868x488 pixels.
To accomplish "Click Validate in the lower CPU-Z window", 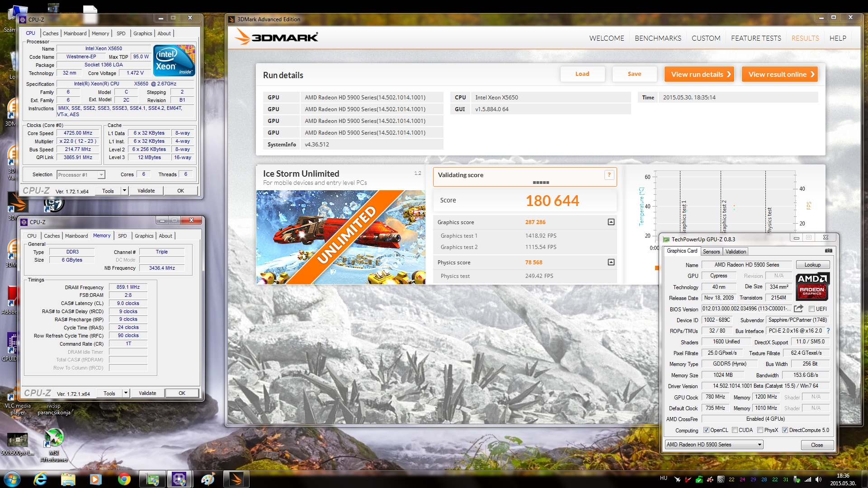I will (147, 393).
